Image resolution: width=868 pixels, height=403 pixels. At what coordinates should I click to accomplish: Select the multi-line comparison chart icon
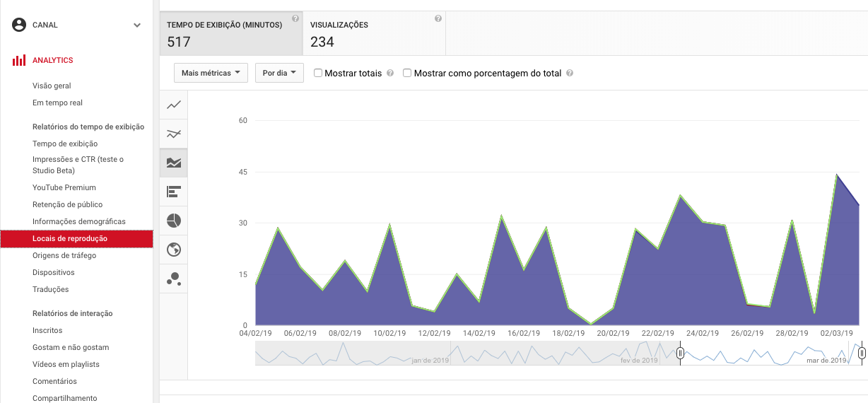point(174,134)
